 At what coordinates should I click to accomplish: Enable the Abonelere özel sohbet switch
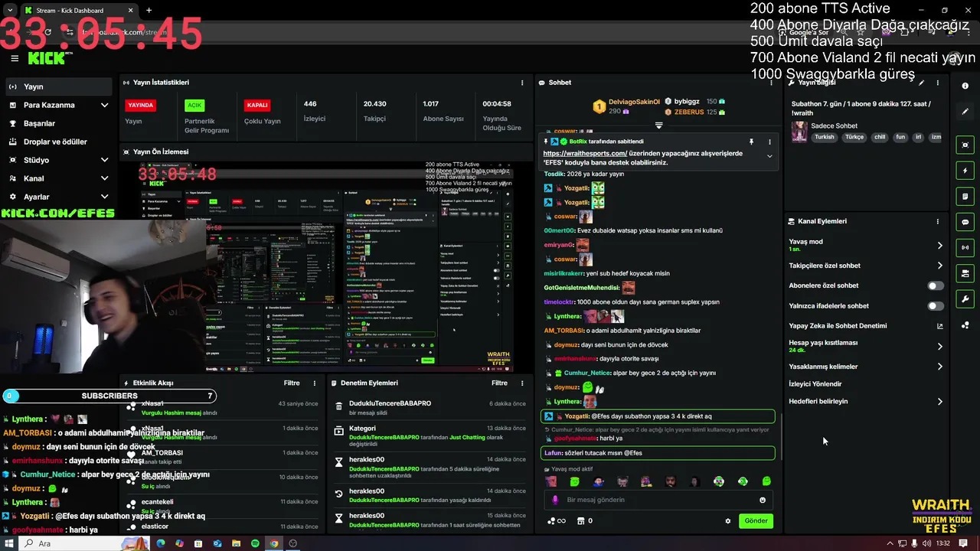click(936, 285)
